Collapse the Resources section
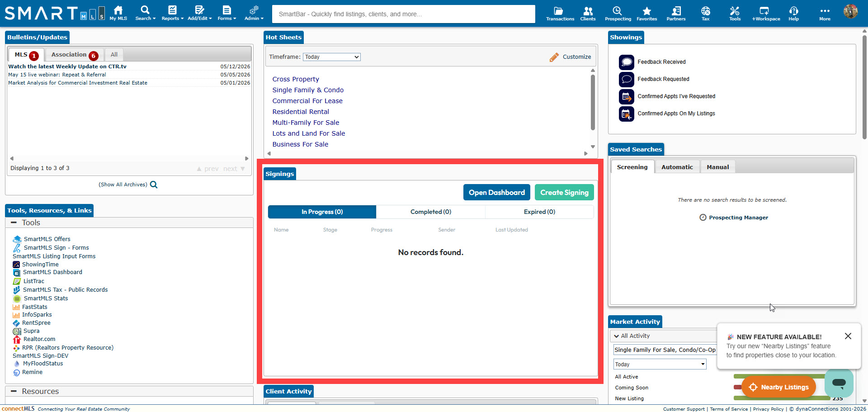 pos(14,391)
